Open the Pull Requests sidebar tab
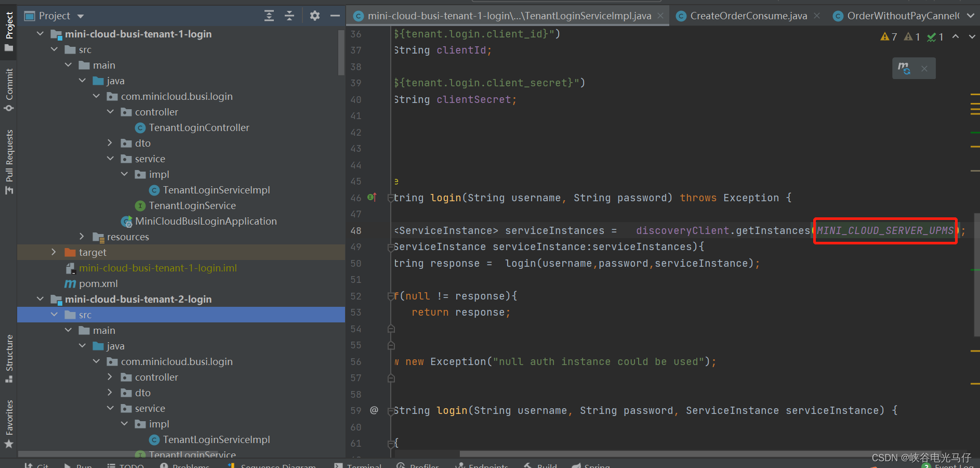Image resolution: width=980 pixels, height=468 pixels. click(x=9, y=162)
